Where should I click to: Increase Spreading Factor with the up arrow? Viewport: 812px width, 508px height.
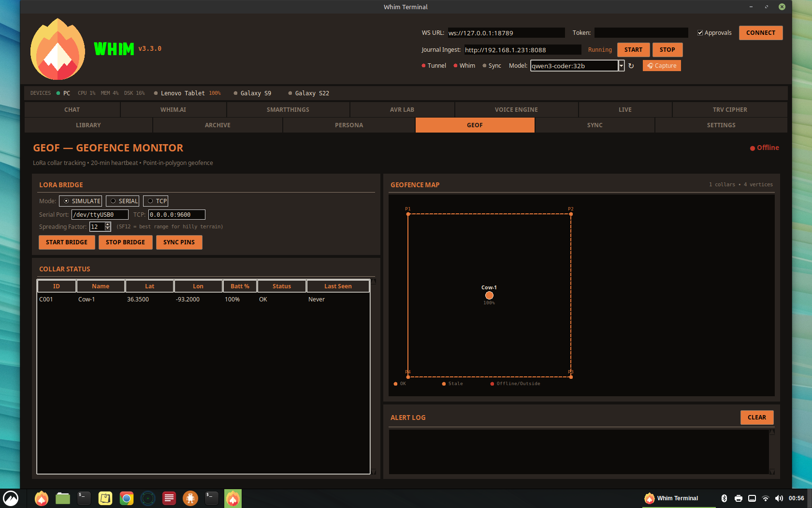click(107, 224)
